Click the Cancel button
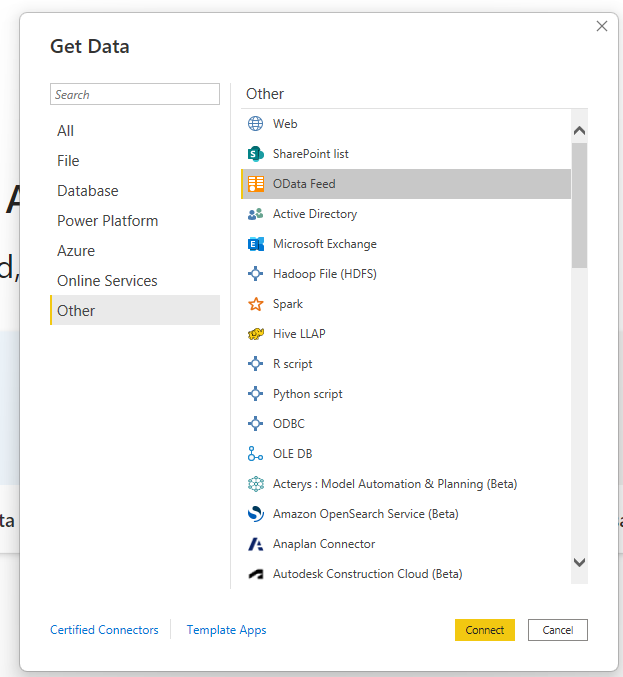Screen dimensions: 623x677 [558, 630]
